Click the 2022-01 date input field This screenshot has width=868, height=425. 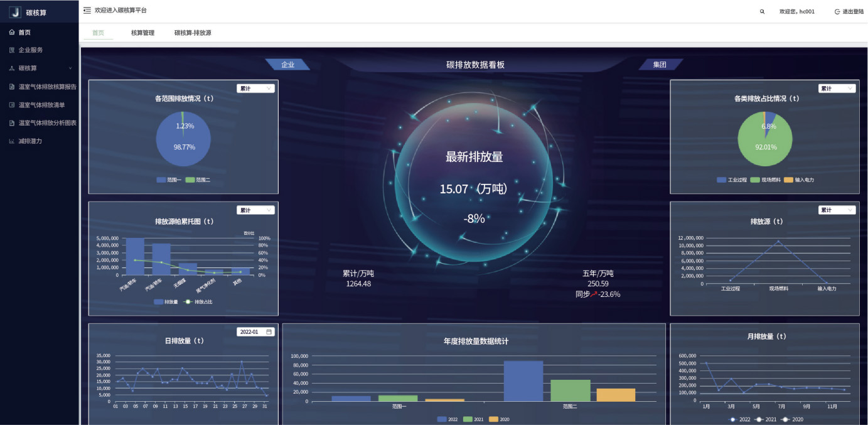point(251,331)
